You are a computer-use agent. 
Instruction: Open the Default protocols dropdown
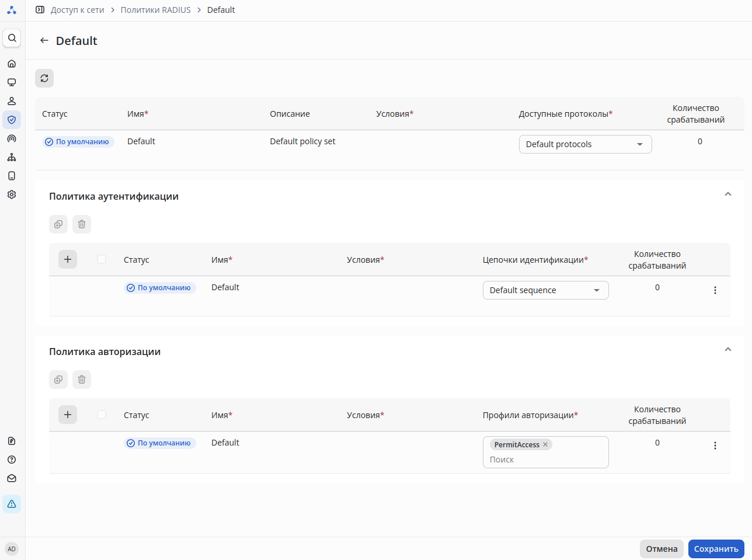pos(585,144)
